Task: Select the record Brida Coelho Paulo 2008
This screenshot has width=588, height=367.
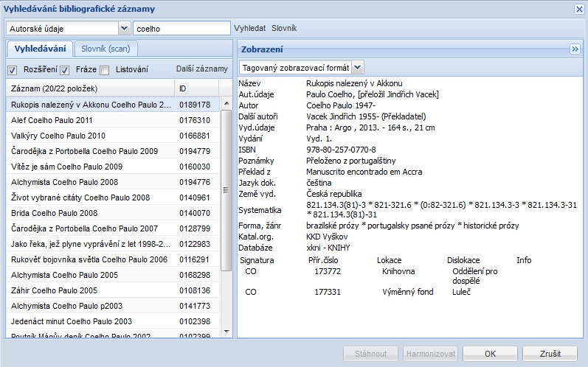Action: [x=55, y=213]
